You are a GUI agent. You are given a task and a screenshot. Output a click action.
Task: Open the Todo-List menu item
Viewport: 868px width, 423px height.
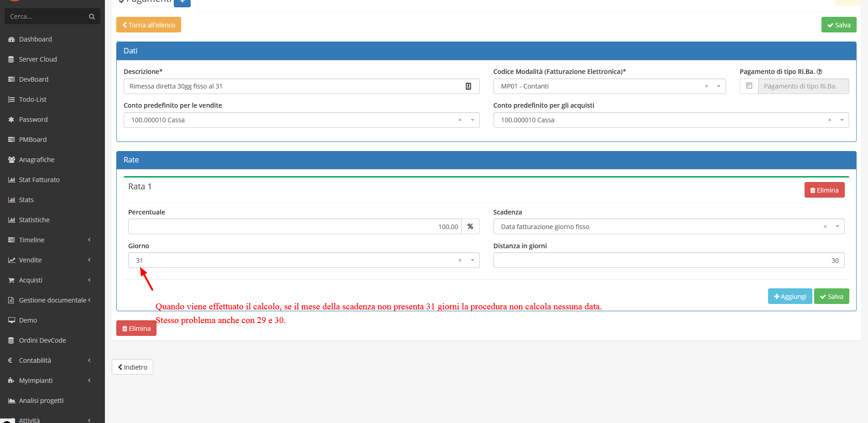tap(32, 99)
